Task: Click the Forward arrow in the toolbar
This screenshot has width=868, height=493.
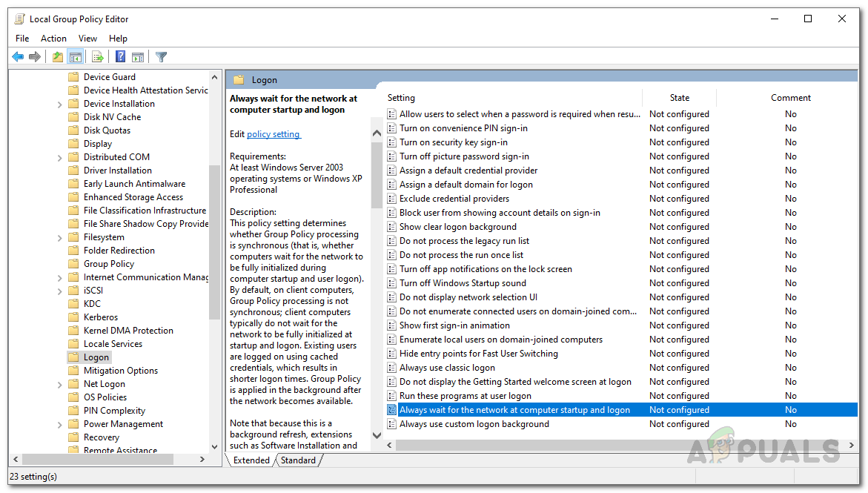Action: pos(34,57)
